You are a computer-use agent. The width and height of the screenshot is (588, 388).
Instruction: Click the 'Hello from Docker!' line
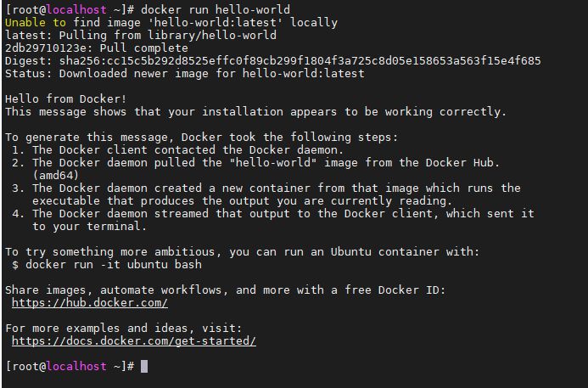coord(66,99)
